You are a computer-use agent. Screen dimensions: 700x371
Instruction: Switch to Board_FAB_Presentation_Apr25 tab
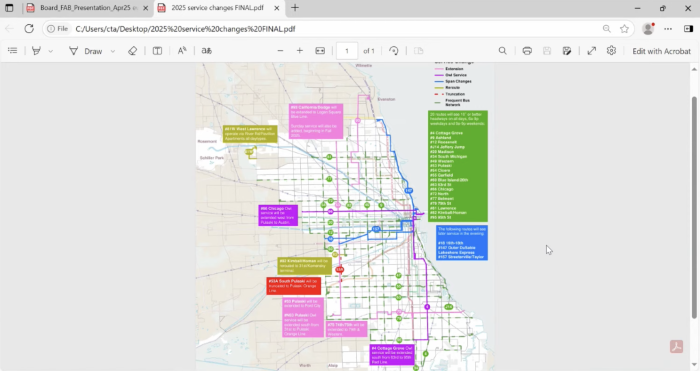click(87, 8)
